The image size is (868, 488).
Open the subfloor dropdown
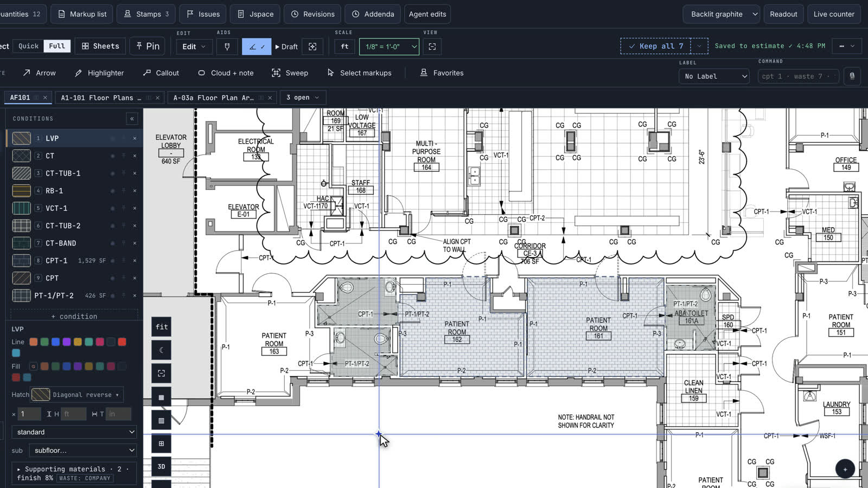tap(83, 451)
